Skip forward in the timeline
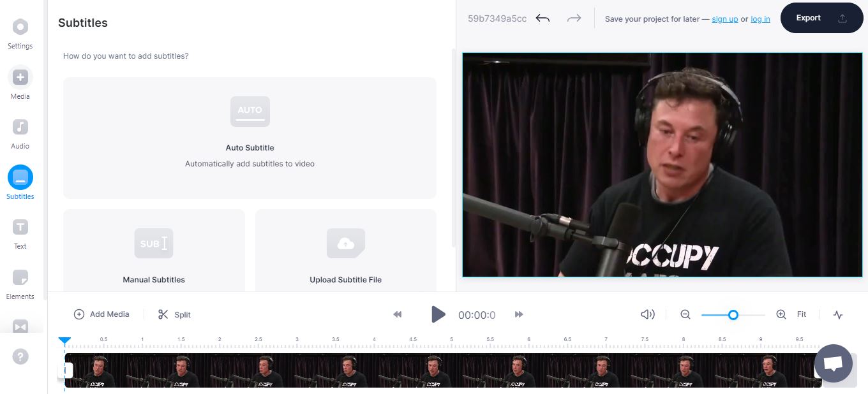Viewport: 868px width, 394px height. coord(519,314)
